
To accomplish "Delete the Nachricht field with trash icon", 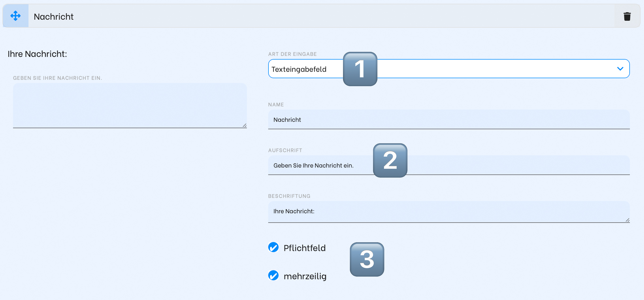I will pos(627,16).
